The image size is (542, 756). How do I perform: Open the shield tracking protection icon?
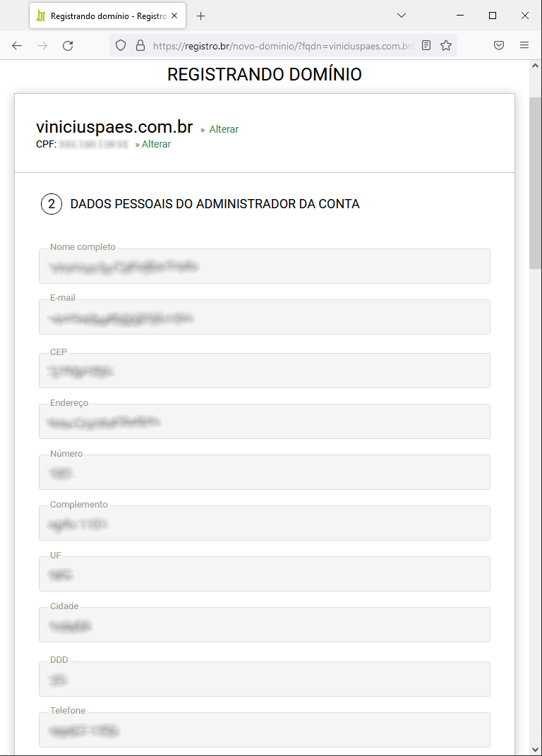point(121,46)
